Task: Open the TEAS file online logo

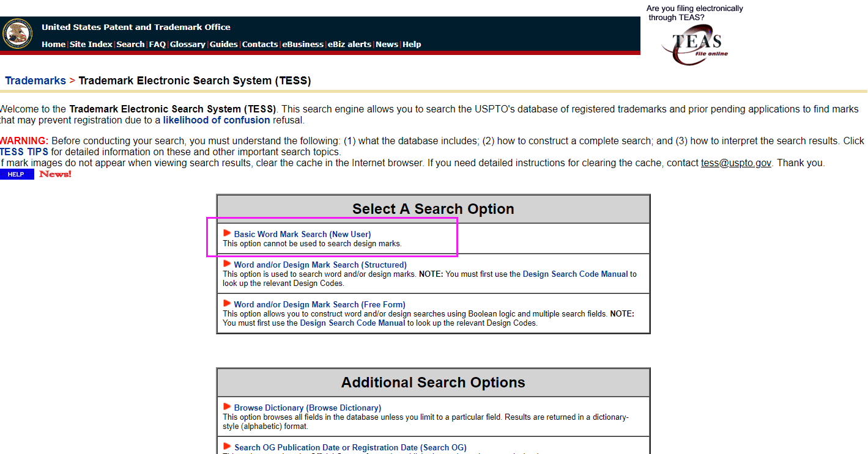Action: 696,48
